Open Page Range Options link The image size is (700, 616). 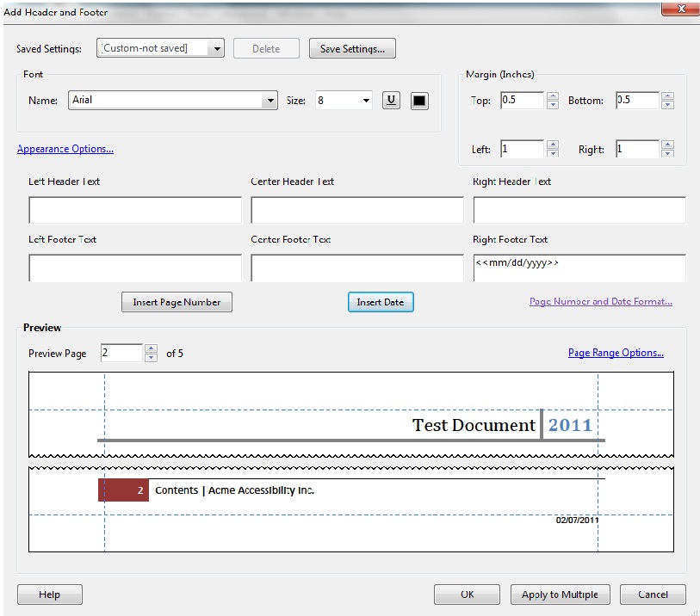pos(616,353)
